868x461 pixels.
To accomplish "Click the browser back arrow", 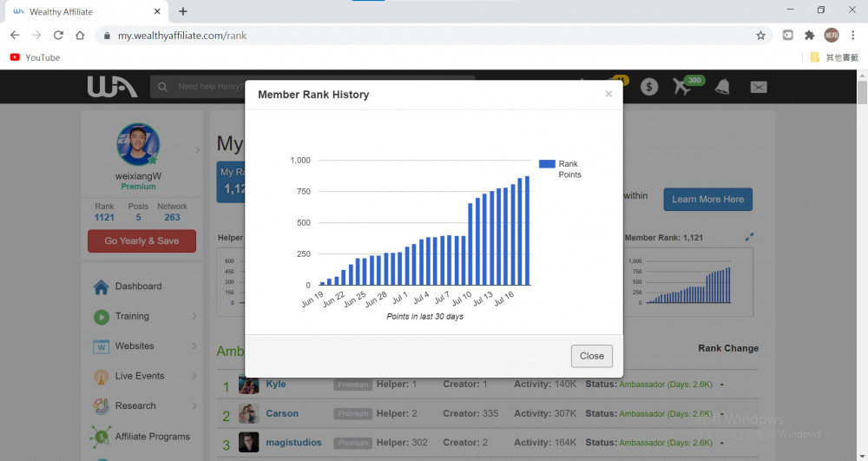I will pos(15,36).
